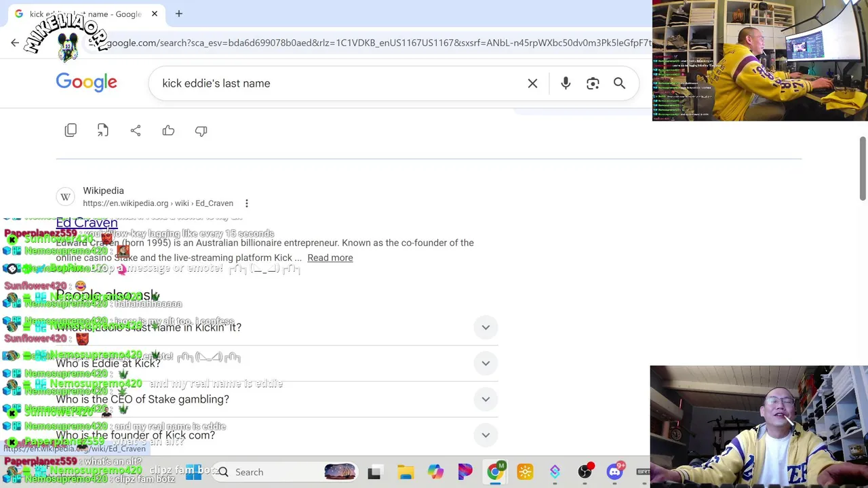Close the 'kick eddie's last name' tab
Image resolution: width=868 pixels, height=488 pixels.
point(154,14)
